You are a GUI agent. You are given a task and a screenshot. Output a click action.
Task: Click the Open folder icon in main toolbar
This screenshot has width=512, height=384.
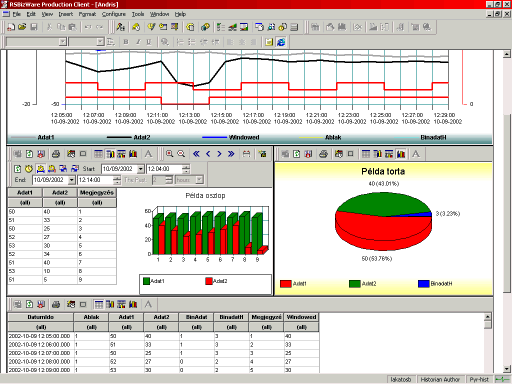22,27
